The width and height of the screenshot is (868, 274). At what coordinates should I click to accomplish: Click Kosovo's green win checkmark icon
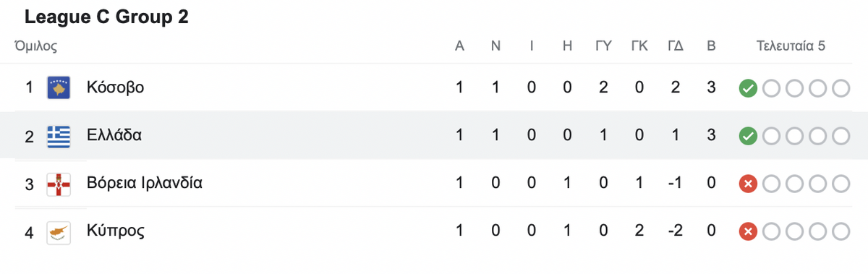click(748, 88)
